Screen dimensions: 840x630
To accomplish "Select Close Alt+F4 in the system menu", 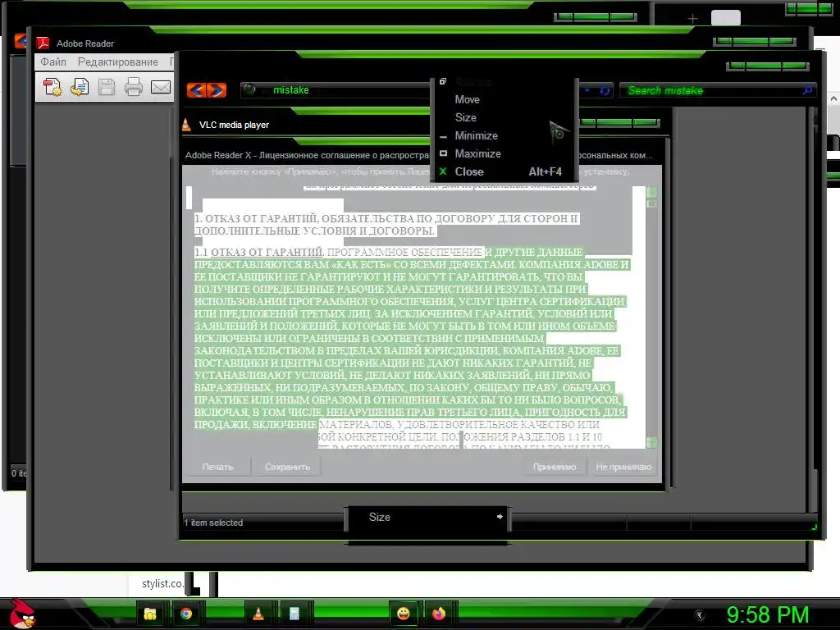I will [x=504, y=172].
